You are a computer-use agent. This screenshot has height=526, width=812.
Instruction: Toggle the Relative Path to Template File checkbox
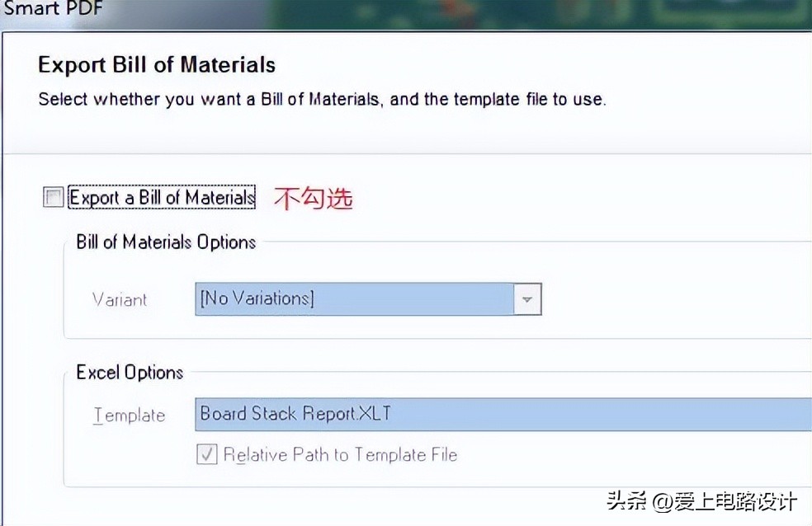pos(206,454)
